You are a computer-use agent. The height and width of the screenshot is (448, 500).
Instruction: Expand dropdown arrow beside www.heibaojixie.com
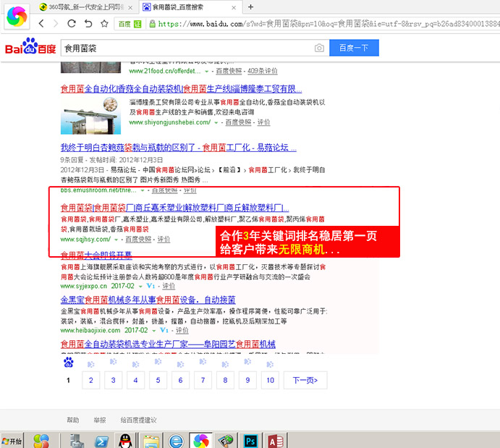pos(153,331)
